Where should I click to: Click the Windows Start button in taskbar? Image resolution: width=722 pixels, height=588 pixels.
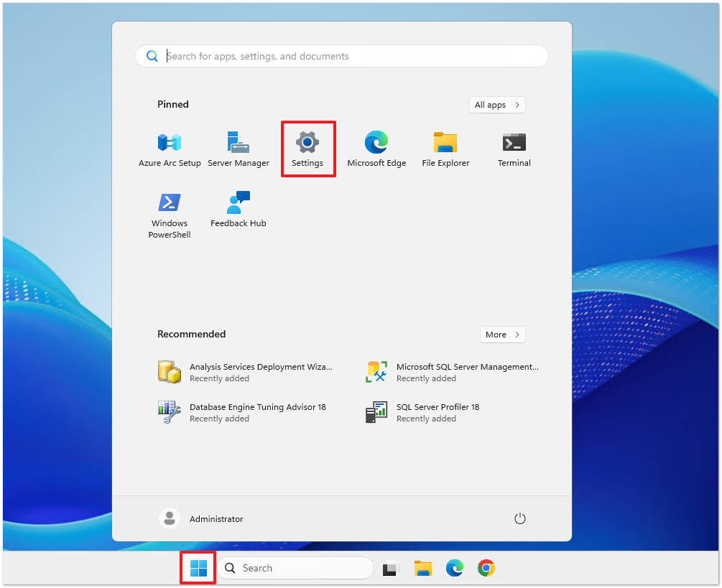coord(198,569)
